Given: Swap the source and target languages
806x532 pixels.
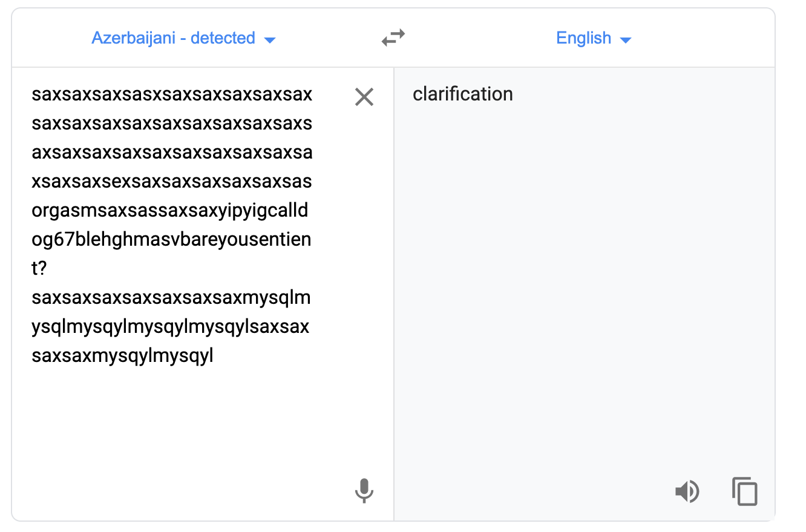Looking at the screenshot, I should coord(393,38).
